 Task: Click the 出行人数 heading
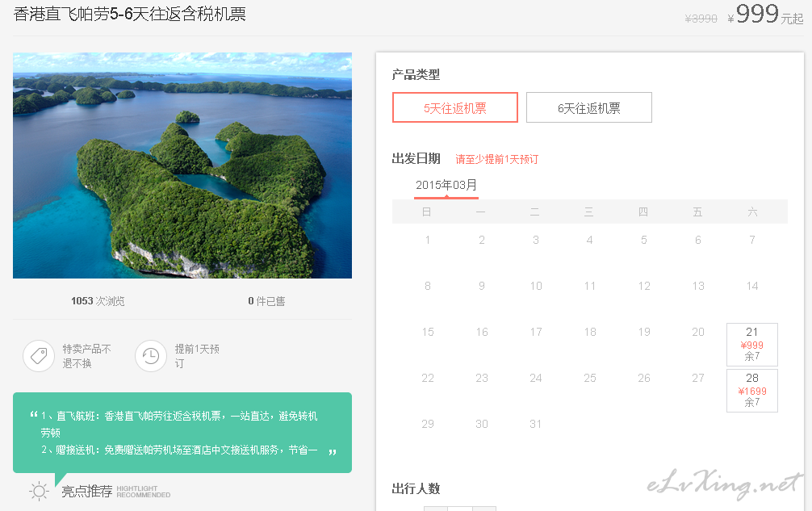[416, 488]
